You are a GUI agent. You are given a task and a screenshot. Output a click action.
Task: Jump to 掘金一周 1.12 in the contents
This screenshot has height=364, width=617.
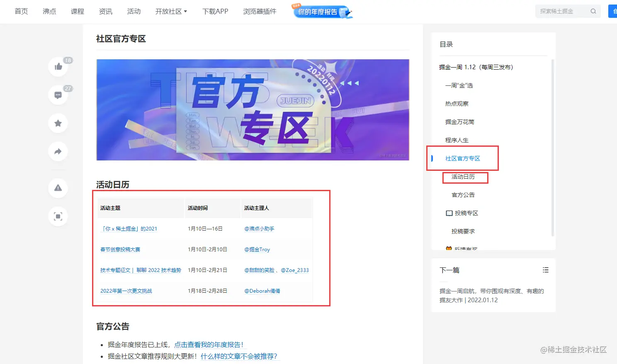[476, 67]
